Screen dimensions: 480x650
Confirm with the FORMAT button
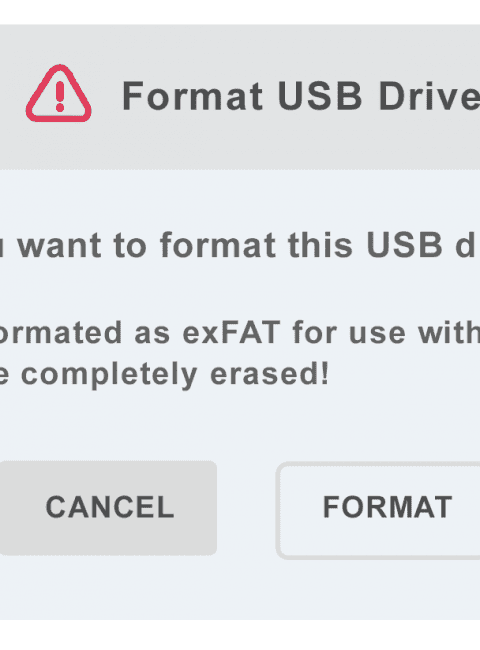coord(378,511)
